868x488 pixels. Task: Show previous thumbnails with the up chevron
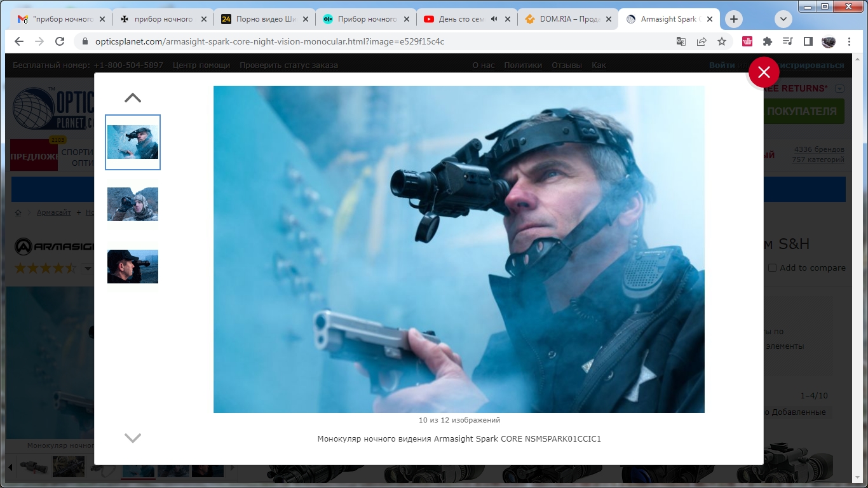(x=133, y=98)
